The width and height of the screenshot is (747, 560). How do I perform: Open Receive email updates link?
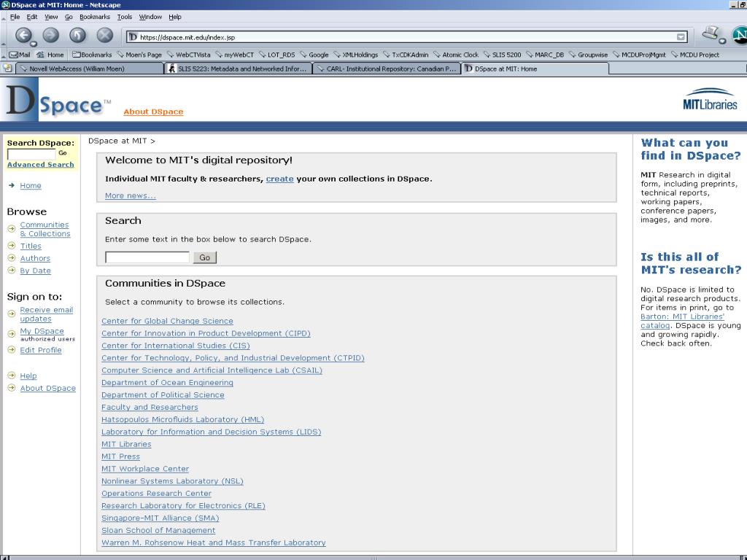46,314
